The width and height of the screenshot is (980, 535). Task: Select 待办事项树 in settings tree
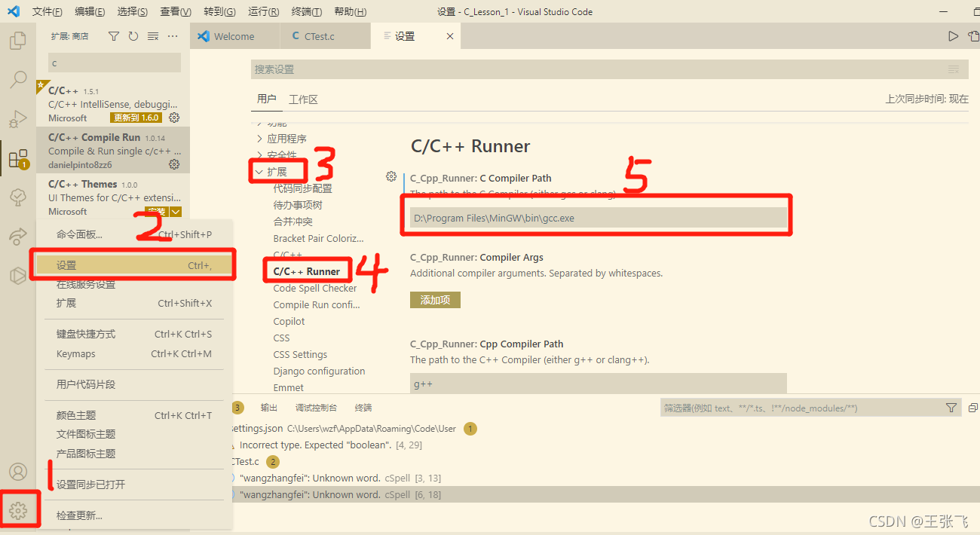[x=298, y=205]
